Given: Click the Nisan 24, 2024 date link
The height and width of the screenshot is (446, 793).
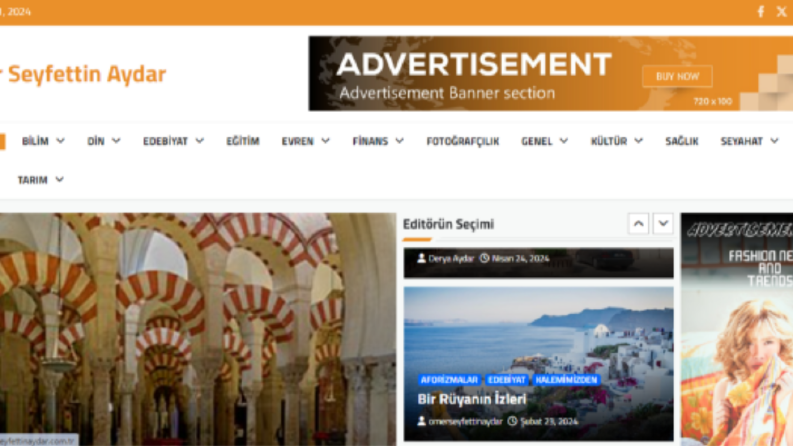Looking at the screenshot, I should tap(520, 258).
